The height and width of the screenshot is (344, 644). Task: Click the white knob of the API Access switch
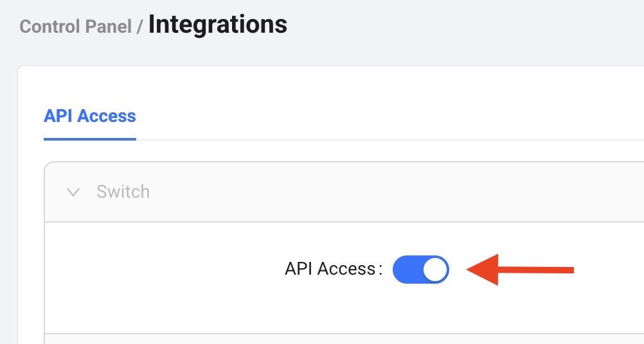pos(435,270)
